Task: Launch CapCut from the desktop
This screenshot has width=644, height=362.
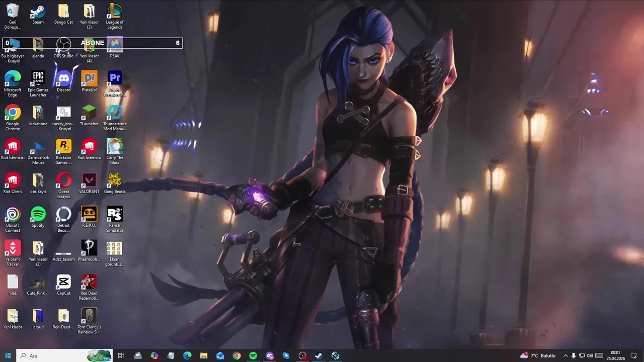Action: tap(63, 285)
